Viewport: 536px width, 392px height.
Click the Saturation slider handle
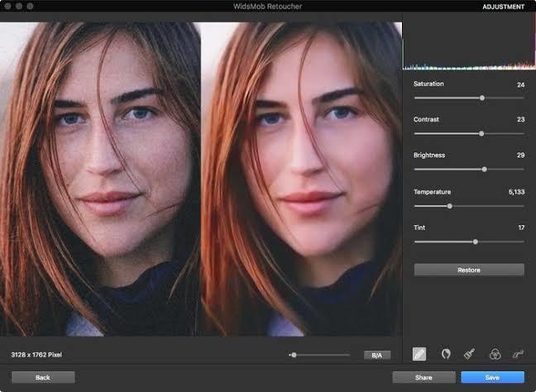pos(482,98)
